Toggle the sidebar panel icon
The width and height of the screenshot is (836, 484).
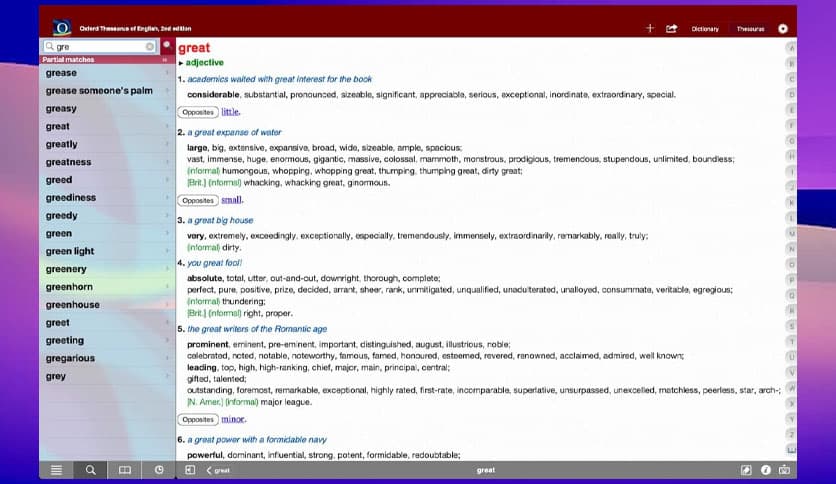point(190,470)
